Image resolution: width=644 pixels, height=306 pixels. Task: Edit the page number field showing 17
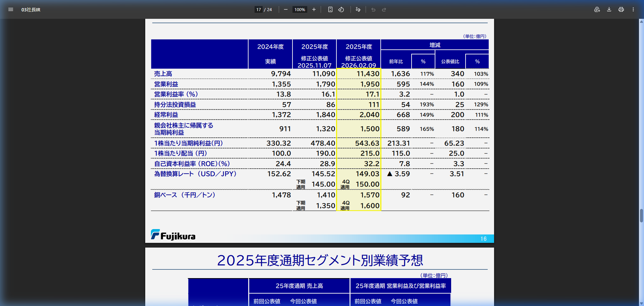pos(258,9)
